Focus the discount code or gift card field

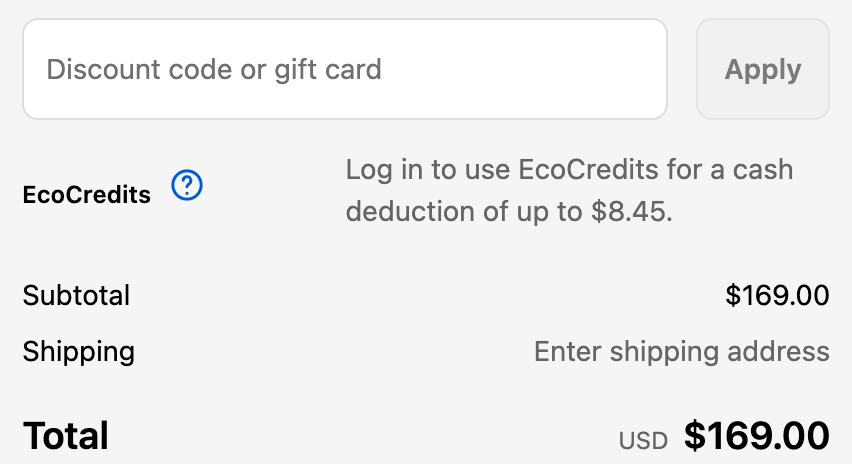[344, 69]
